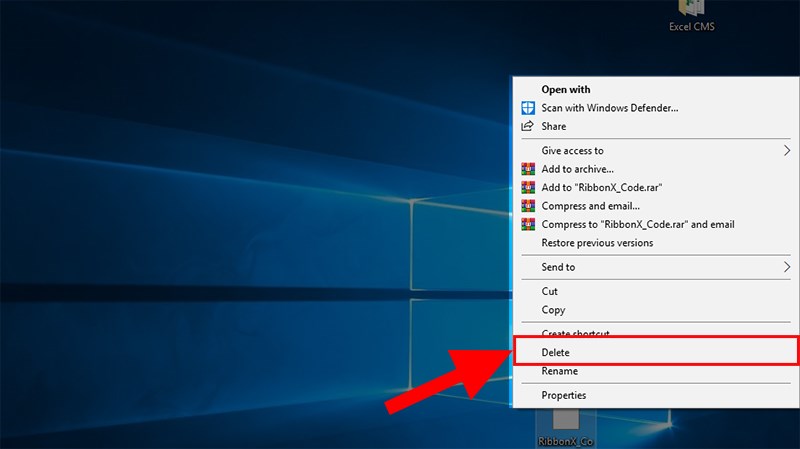800x449 pixels.
Task: Select Restore previous versions
Action: (656, 242)
